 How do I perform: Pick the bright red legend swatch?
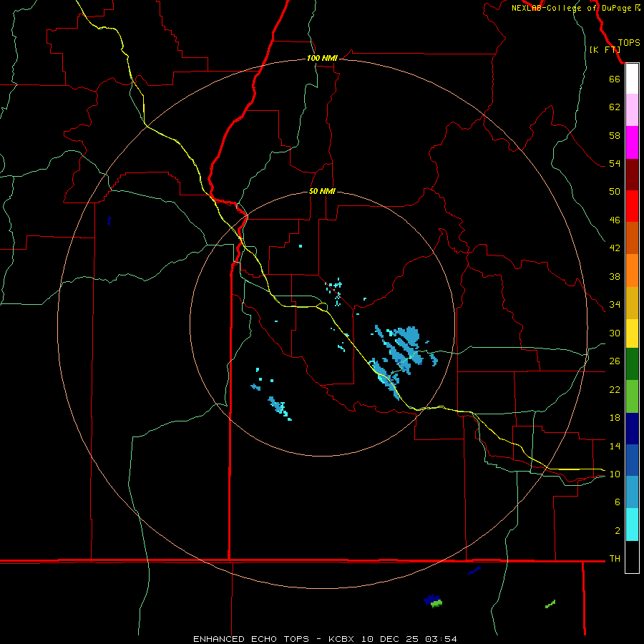click(x=632, y=206)
